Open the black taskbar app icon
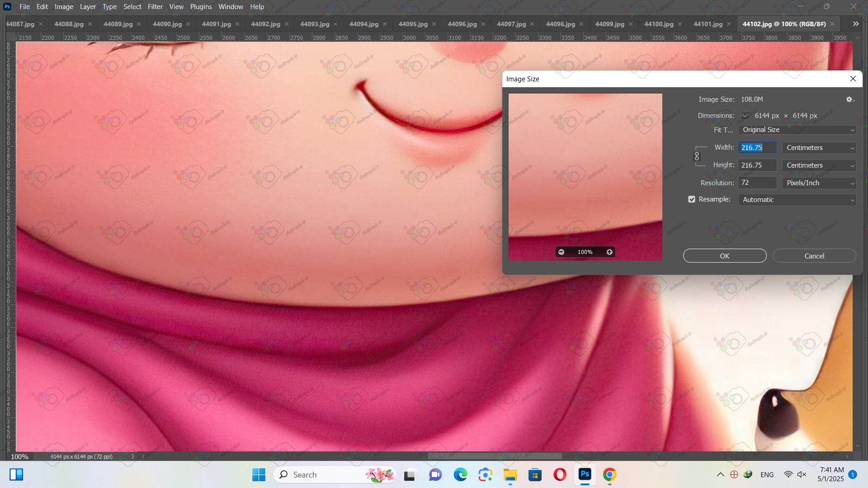This screenshot has width=868, height=488. (410, 474)
